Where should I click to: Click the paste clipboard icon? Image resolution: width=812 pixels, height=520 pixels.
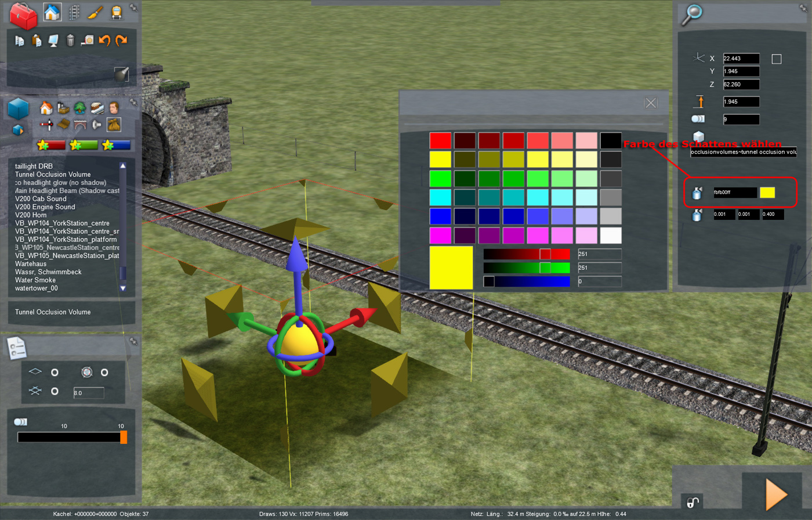click(x=37, y=41)
